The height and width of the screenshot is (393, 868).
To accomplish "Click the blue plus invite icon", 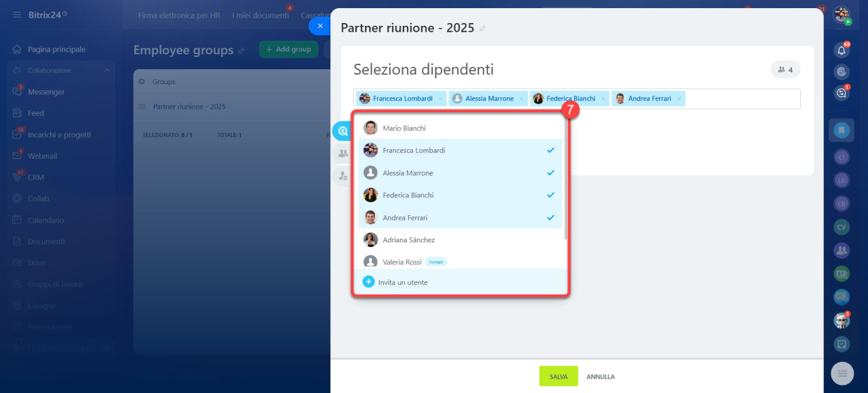I will point(368,282).
